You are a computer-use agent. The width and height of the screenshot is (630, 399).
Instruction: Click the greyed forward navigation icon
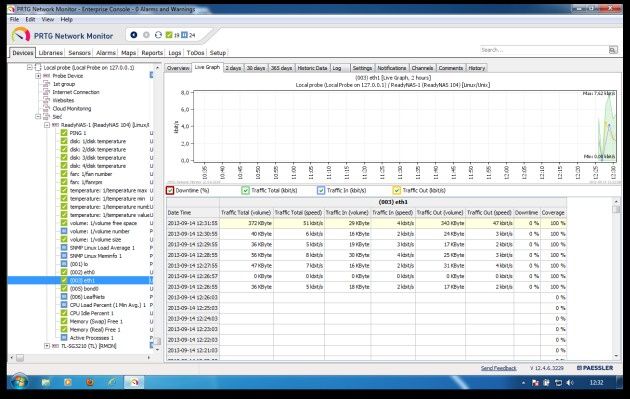click(x=146, y=35)
